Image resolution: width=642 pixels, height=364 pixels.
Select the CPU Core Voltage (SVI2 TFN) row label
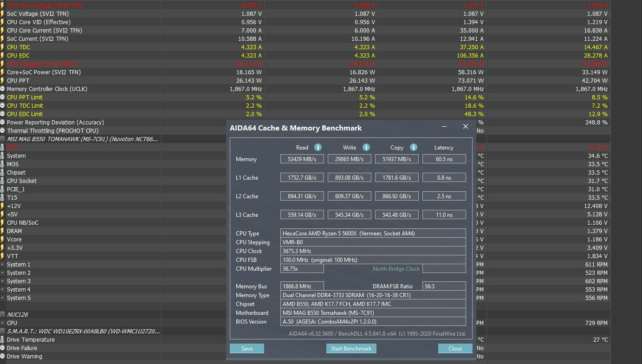point(44,6)
